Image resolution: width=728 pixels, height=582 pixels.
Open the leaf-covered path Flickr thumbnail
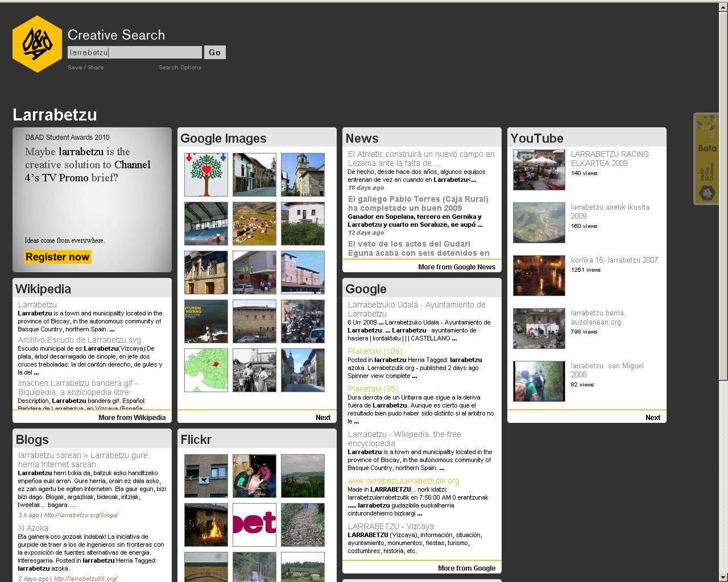tap(303, 525)
